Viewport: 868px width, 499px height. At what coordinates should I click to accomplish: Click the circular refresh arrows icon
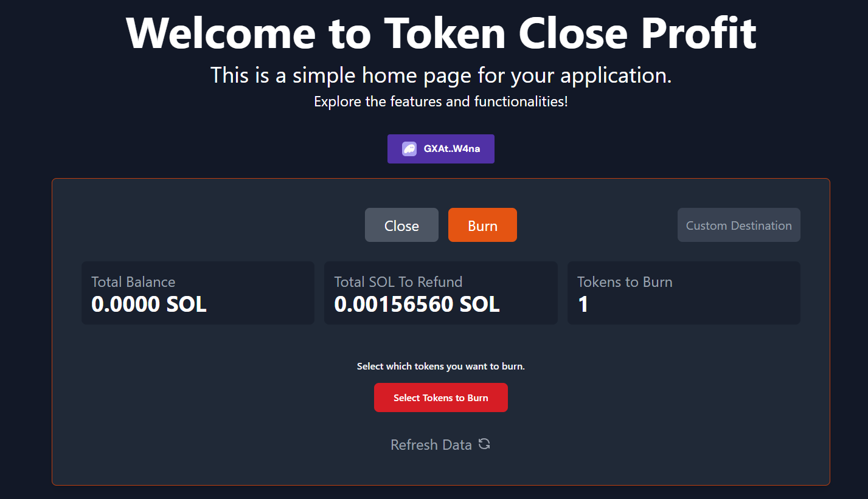(484, 444)
